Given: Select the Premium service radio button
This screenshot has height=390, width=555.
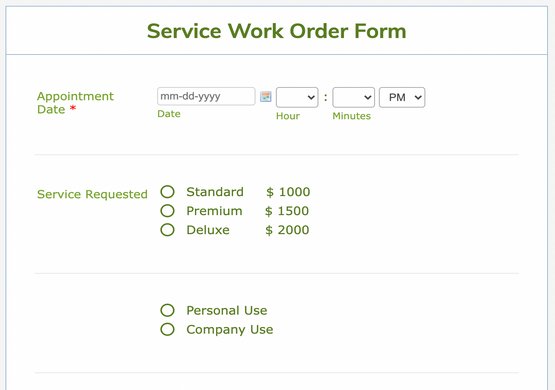Looking at the screenshot, I should [x=167, y=211].
